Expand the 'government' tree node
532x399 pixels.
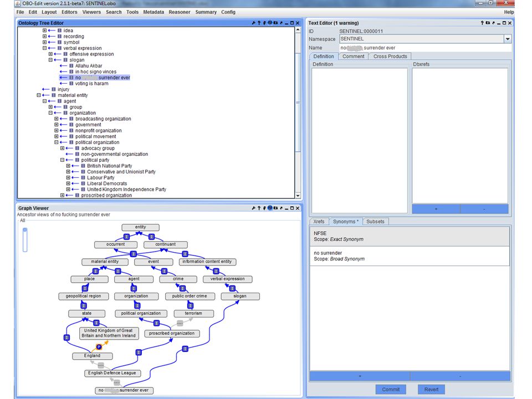[x=57, y=125]
